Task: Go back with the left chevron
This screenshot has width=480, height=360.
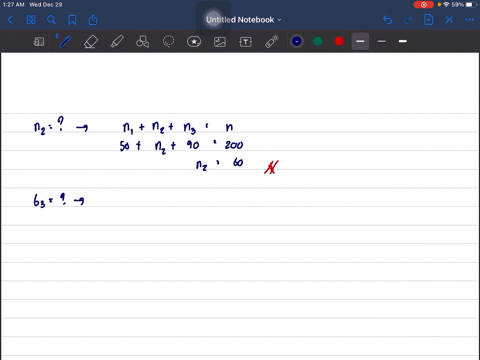Action: (x=10, y=20)
